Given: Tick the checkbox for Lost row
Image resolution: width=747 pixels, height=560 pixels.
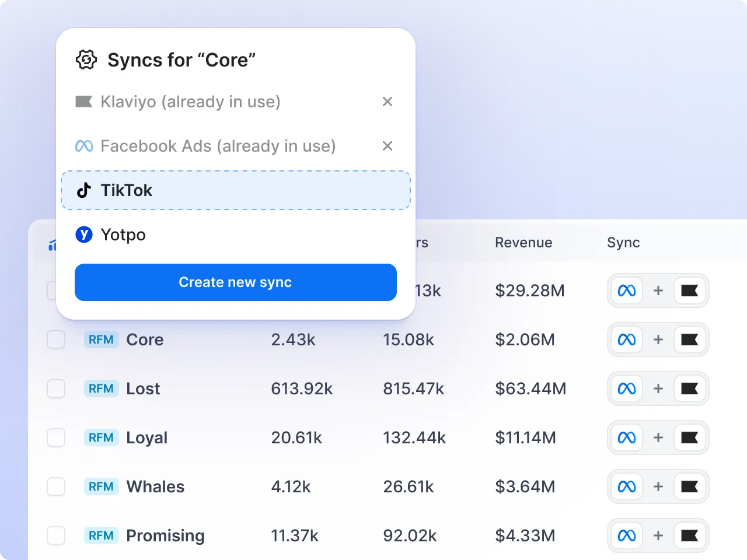Looking at the screenshot, I should point(56,388).
